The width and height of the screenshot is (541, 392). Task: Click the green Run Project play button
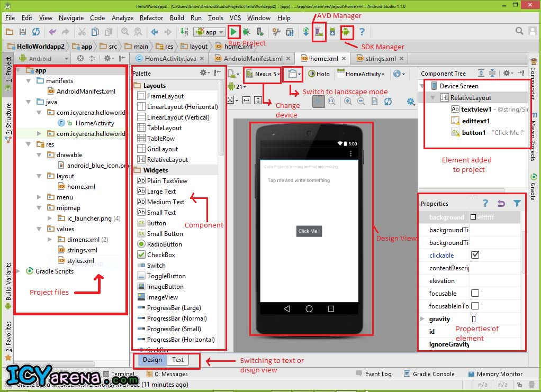(235, 32)
